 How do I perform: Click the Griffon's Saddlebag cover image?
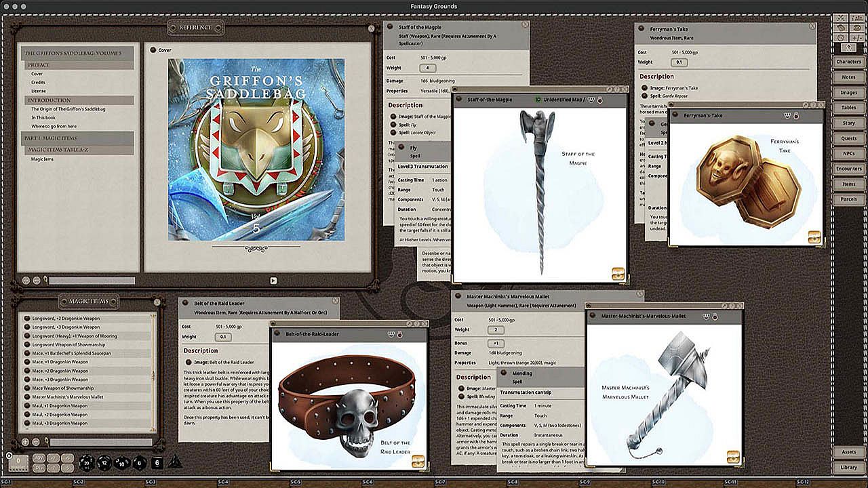256,149
